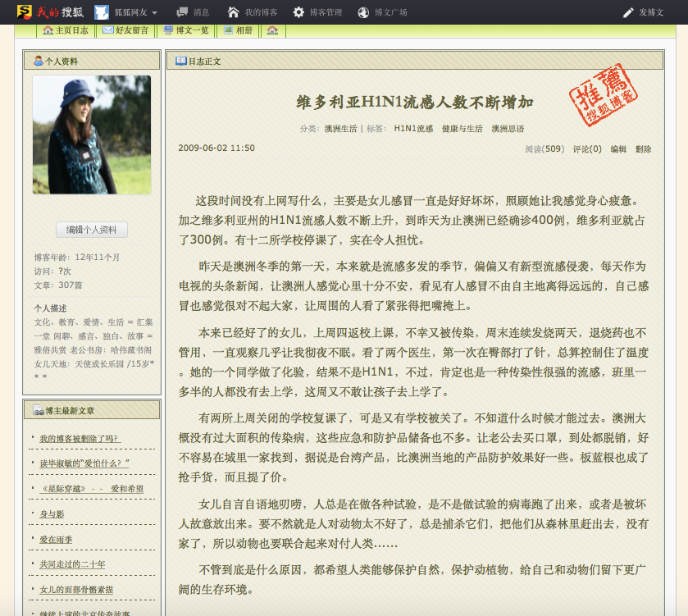The height and width of the screenshot is (616, 688).
Task: Click the house icon on 主页日志 tab
Action: [48, 30]
